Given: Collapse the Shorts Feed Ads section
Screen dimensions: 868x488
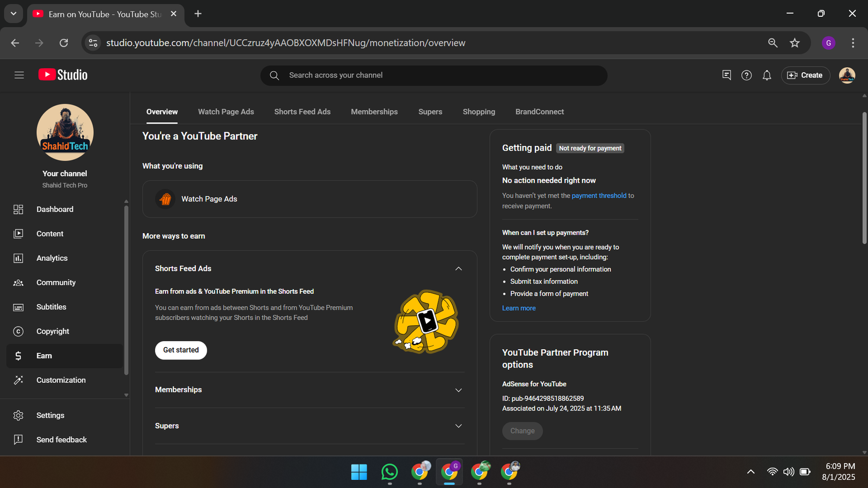Looking at the screenshot, I should pos(458,268).
